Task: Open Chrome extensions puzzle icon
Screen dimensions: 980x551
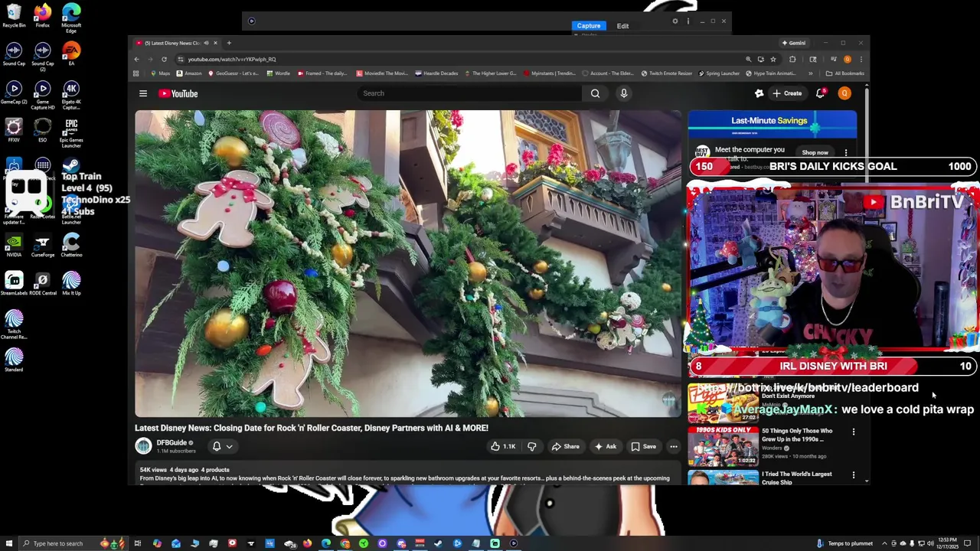Action: point(792,59)
